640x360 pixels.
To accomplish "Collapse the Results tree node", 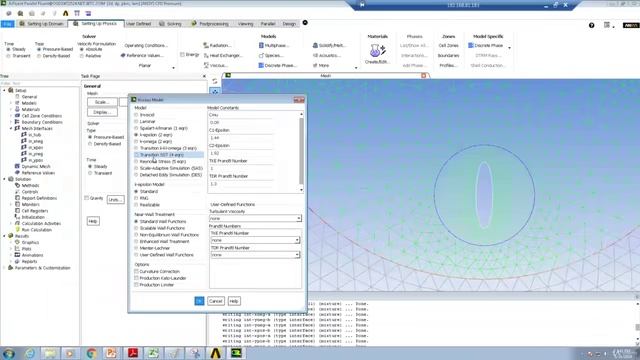I will [4, 236].
